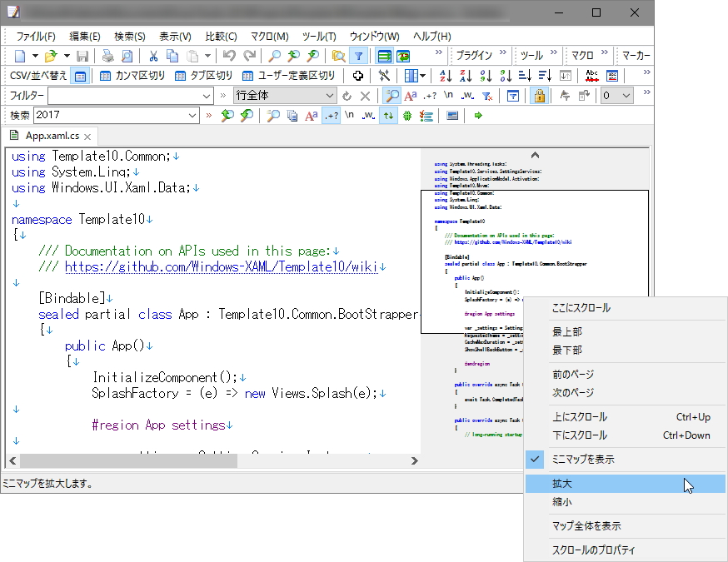Click the horizontal scrollbar right arrow
This screenshot has width=728, height=562.
(414, 460)
